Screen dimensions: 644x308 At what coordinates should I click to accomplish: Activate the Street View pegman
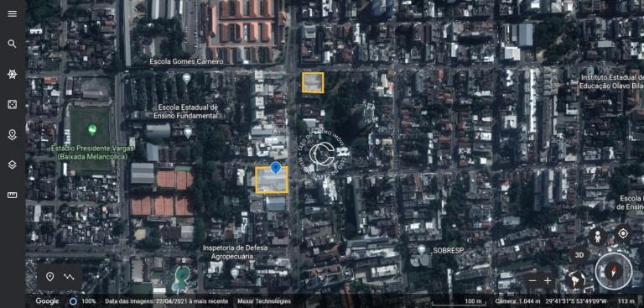pyautogui.click(x=597, y=237)
